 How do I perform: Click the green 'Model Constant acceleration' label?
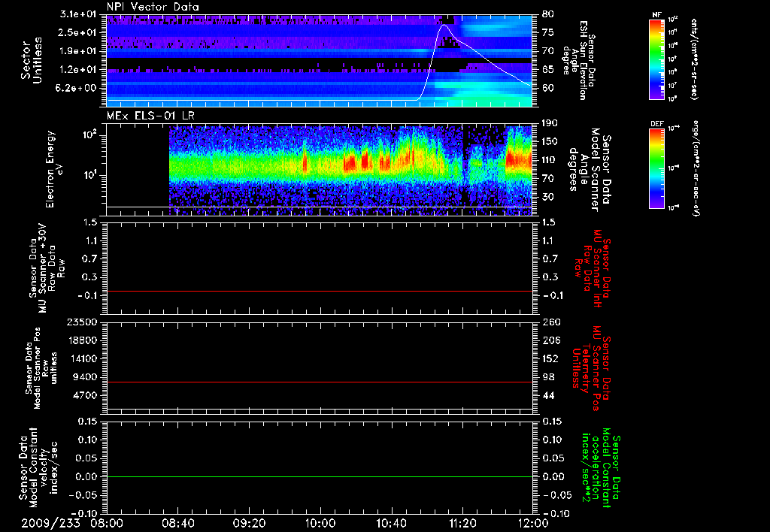(x=601, y=467)
